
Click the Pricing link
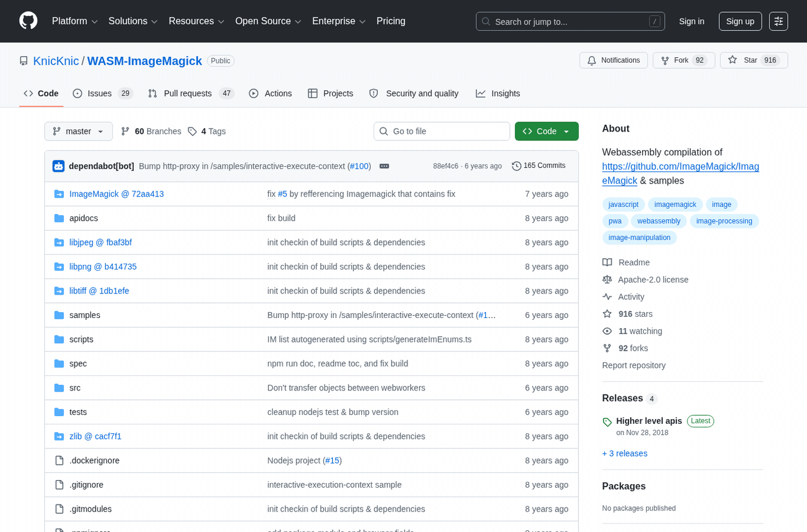coord(391,22)
